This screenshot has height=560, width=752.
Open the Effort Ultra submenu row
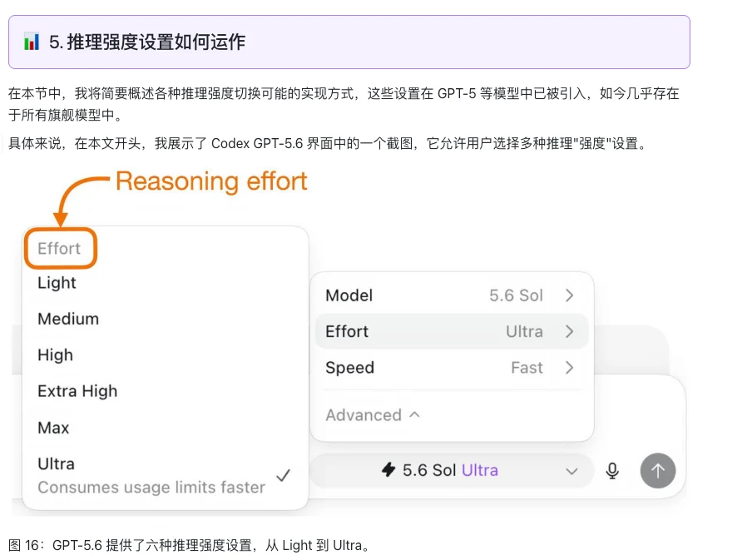[452, 331]
